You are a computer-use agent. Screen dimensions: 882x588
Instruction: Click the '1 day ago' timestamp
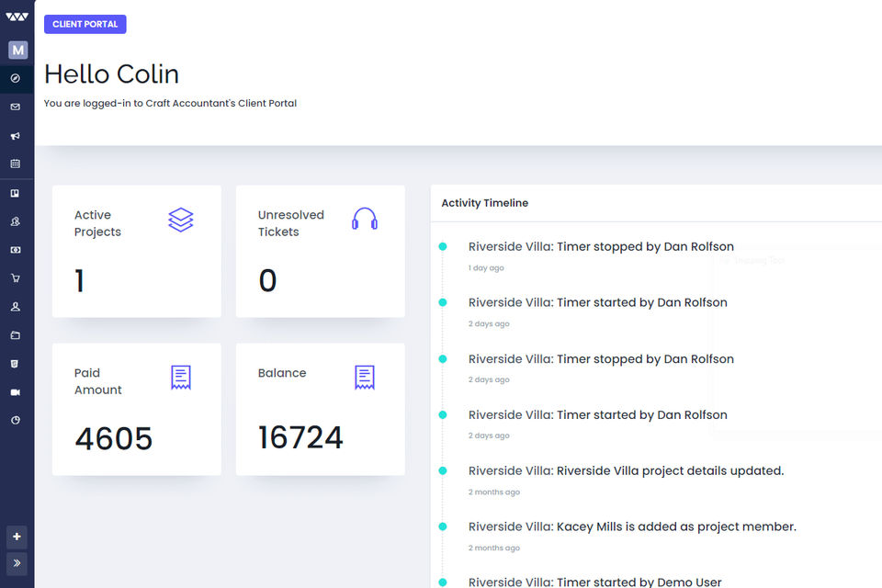pos(486,268)
